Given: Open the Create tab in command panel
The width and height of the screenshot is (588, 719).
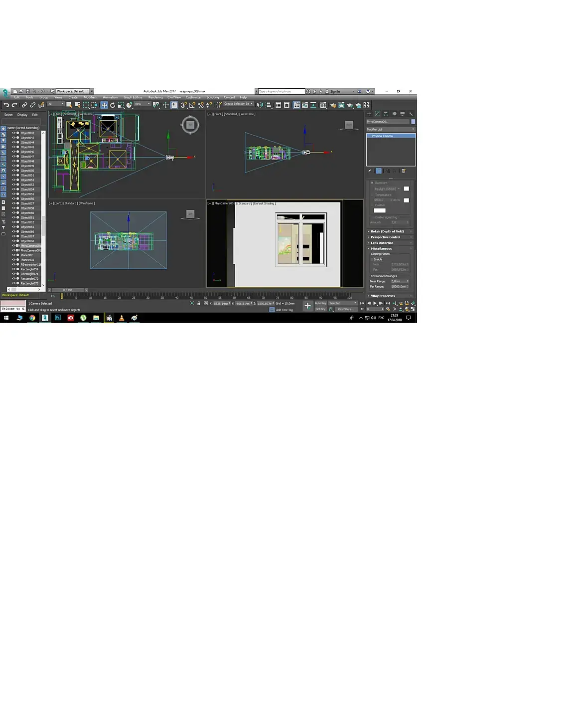Looking at the screenshot, I should tap(369, 114).
